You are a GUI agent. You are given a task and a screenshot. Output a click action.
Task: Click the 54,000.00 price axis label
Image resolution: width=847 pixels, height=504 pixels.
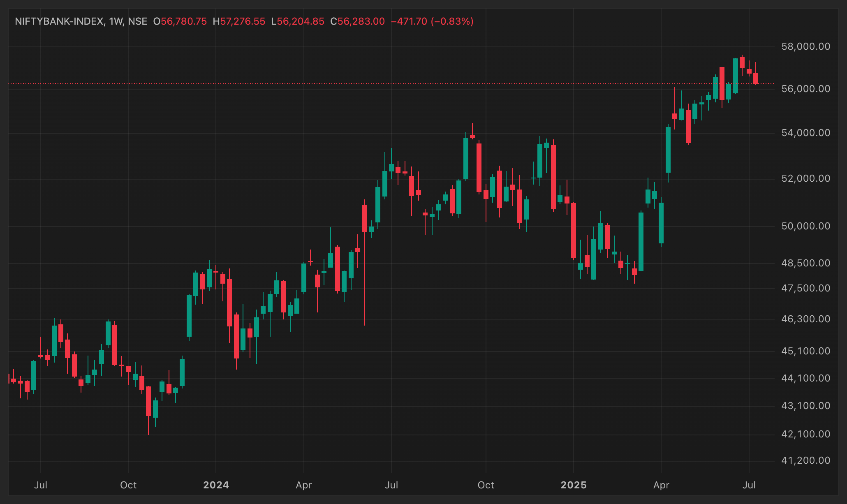click(805, 133)
